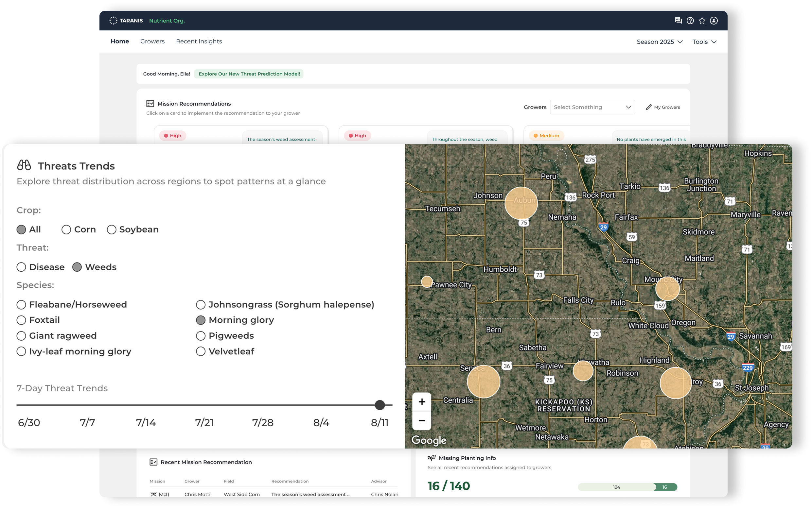
Task: Open the Tools dropdown menu
Action: [x=704, y=42]
